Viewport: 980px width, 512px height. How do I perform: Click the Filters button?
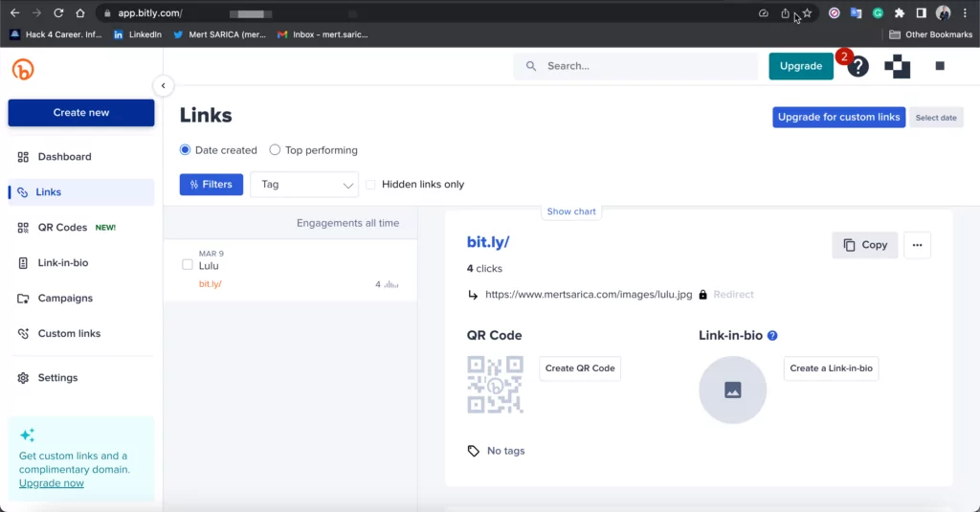[212, 185]
